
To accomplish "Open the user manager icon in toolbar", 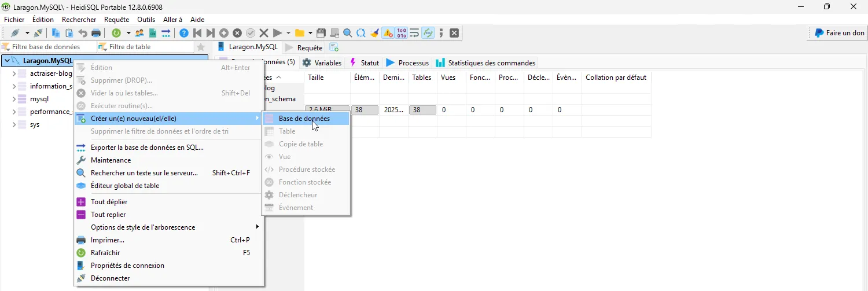I will coord(139,33).
